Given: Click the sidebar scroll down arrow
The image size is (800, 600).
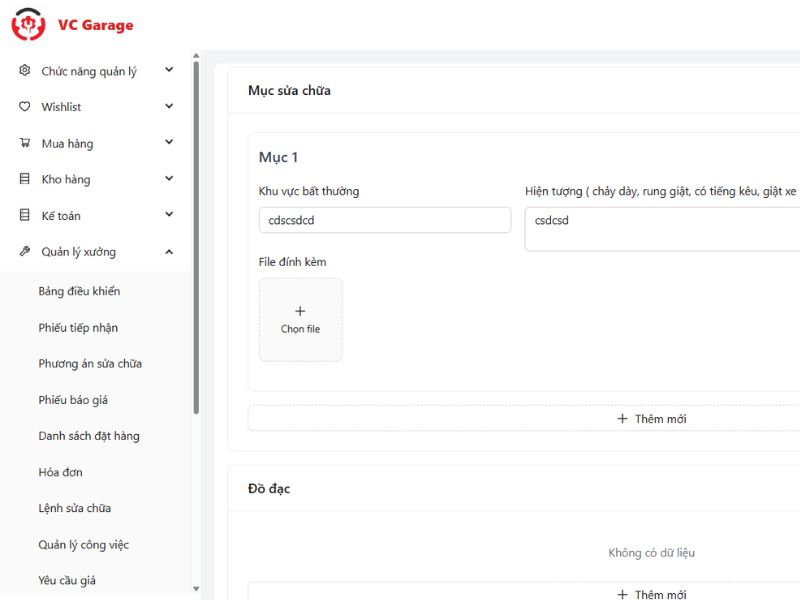Looking at the screenshot, I should pyautogui.click(x=196, y=590).
